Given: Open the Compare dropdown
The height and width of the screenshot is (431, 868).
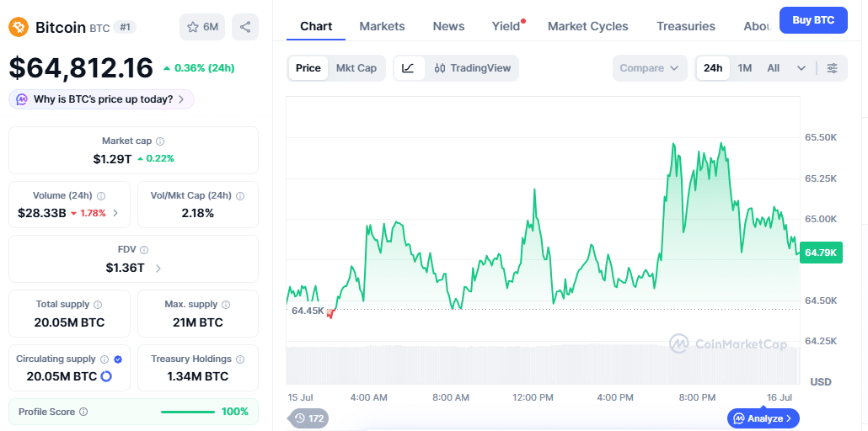Looking at the screenshot, I should click(650, 68).
